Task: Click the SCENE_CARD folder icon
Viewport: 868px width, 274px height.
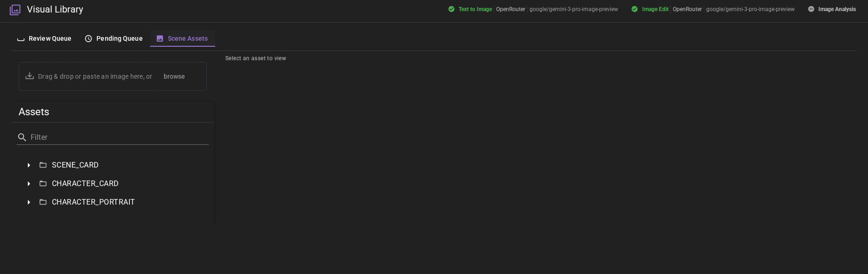Action: pyautogui.click(x=43, y=165)
